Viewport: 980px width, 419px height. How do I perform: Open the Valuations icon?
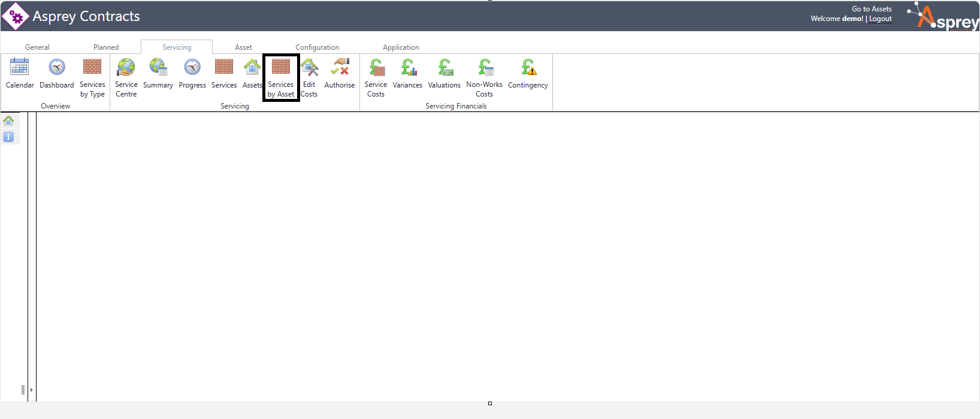coord(444,67)
